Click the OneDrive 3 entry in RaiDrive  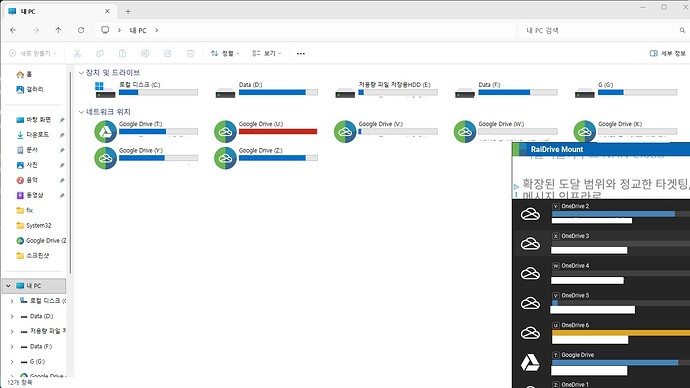(601, 243)
